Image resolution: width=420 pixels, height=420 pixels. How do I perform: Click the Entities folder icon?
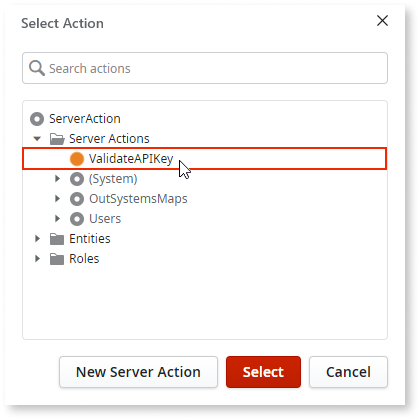[57, 239]
